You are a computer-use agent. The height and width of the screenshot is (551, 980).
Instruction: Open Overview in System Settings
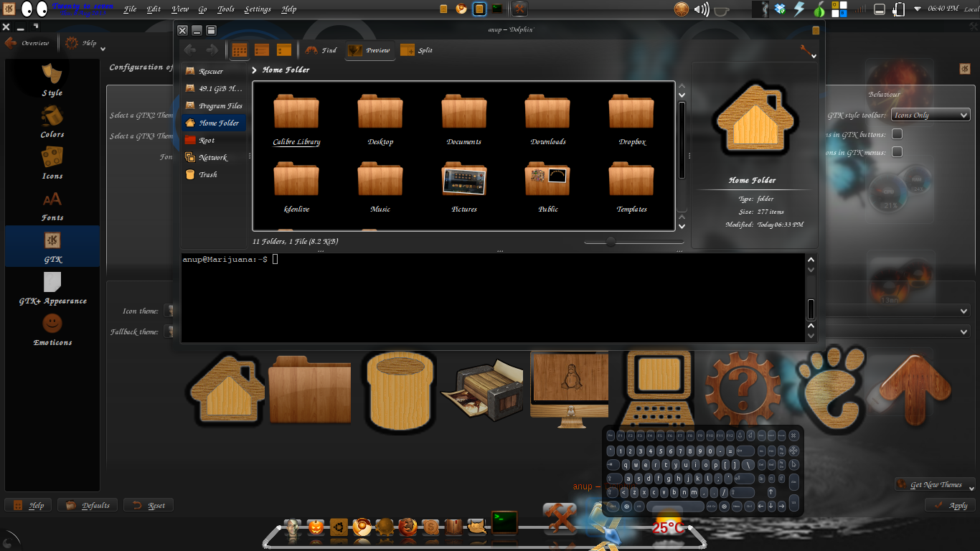(x=28, y=43)
